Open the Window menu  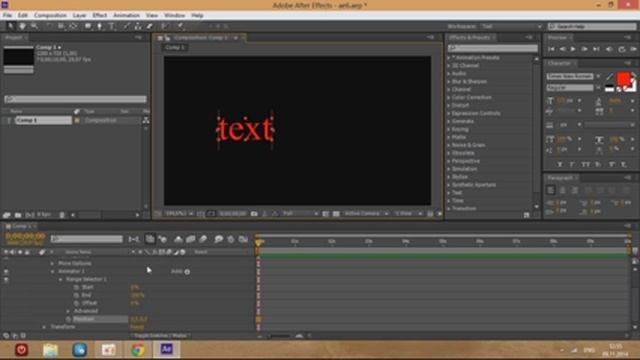click(174, 15)
